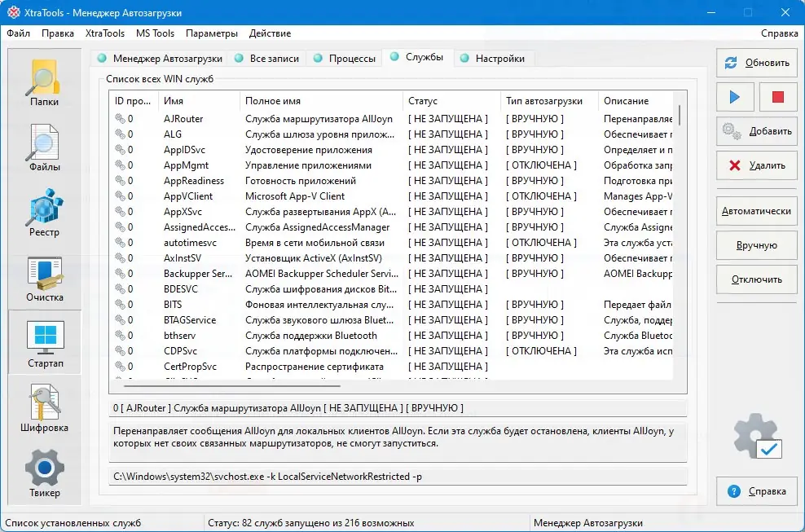Screen dimensions: 805x532
Task: Open the Параметры menu
Action: coord(212,33)
